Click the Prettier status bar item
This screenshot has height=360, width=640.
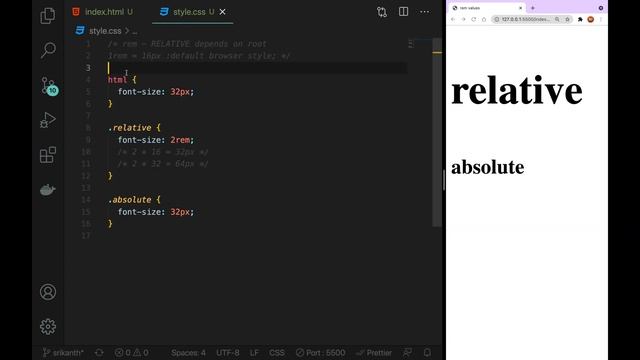(374, 353)
